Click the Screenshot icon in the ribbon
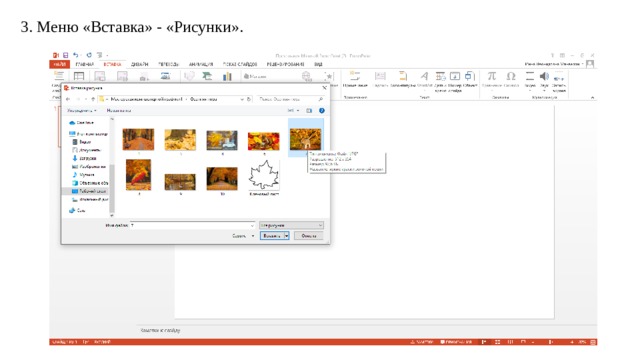640x360 pixels. [144, 76]
